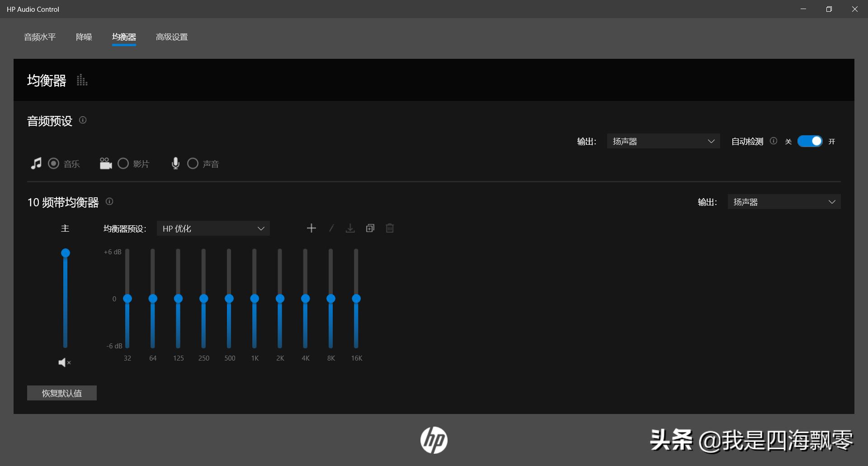Screen dimensions: 868x466
Task: Expand the 均衡器预设 HP 优化 dropdown
Action: pyautogui.click(x=213, y=228)
